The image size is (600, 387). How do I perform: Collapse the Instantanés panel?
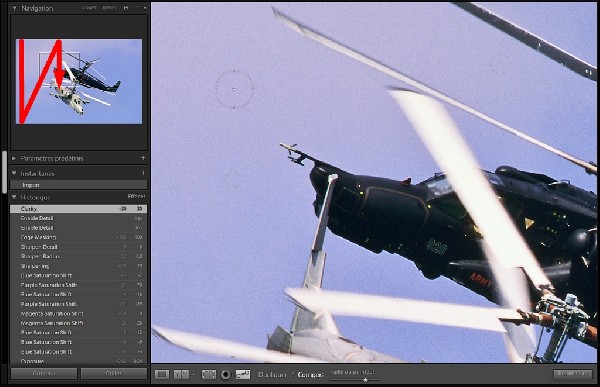point(14,173)
